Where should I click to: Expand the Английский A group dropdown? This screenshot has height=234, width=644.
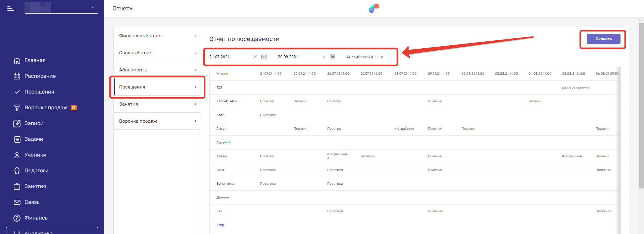point(376,57)
